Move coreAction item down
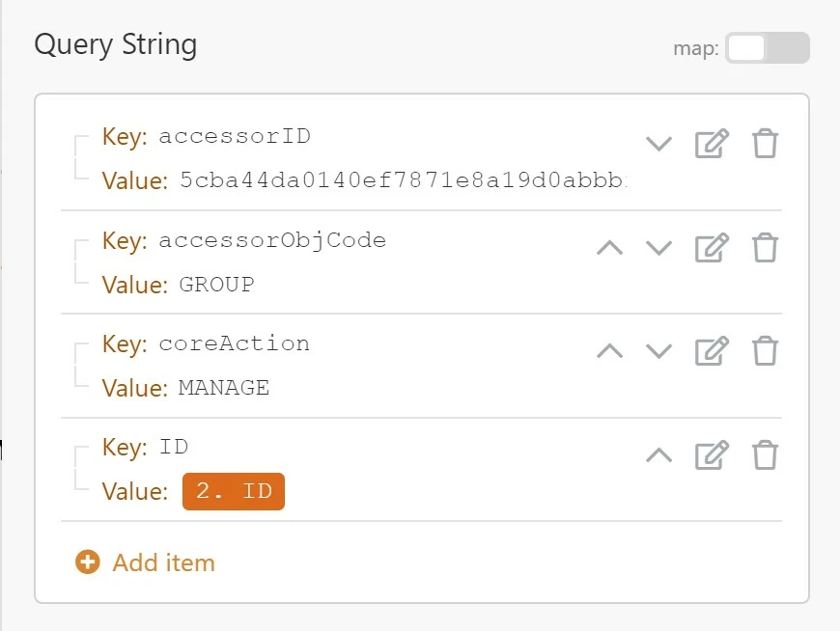This screenshot has height=631, width=840. 658,351
